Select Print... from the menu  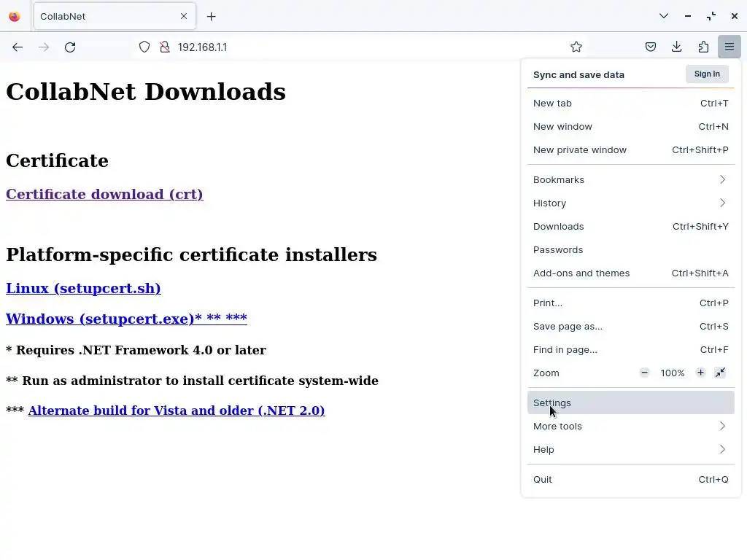[x=631, y=303]
